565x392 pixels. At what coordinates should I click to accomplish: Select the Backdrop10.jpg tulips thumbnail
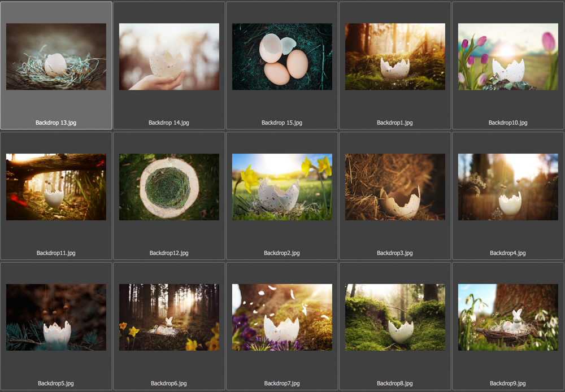508,56
